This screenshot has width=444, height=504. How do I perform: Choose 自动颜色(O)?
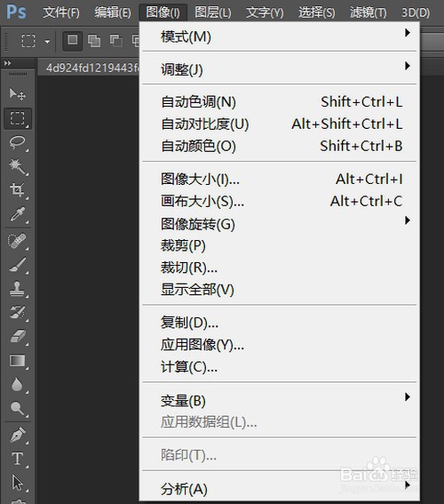click(280, 146)
